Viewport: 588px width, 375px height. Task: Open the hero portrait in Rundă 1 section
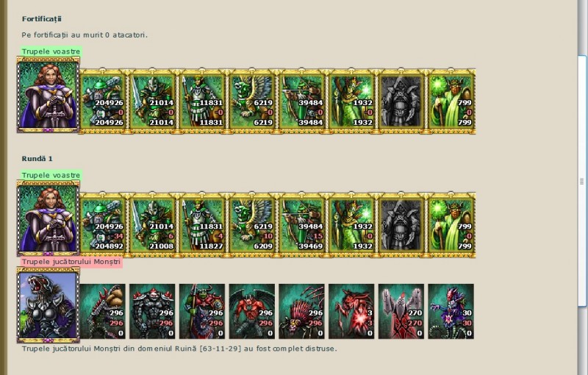48,218
